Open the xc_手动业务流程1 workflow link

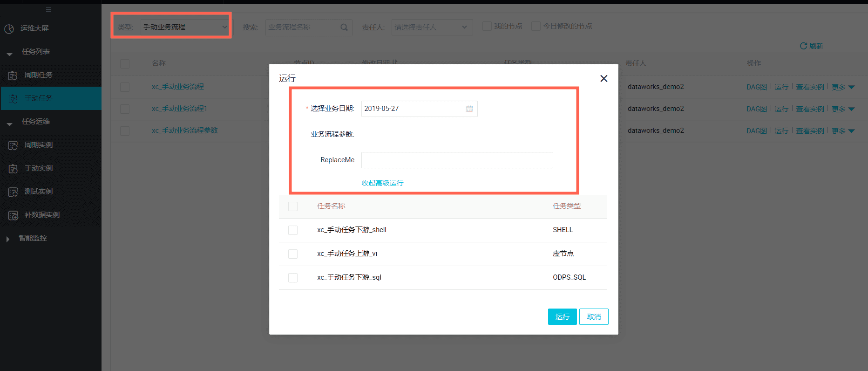179,109
